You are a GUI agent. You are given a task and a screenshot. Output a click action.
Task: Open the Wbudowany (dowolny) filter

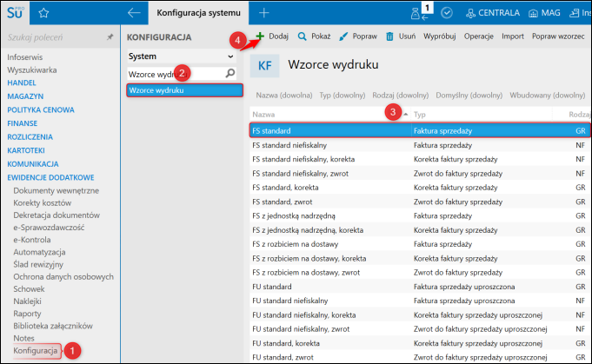coord(547,96)
